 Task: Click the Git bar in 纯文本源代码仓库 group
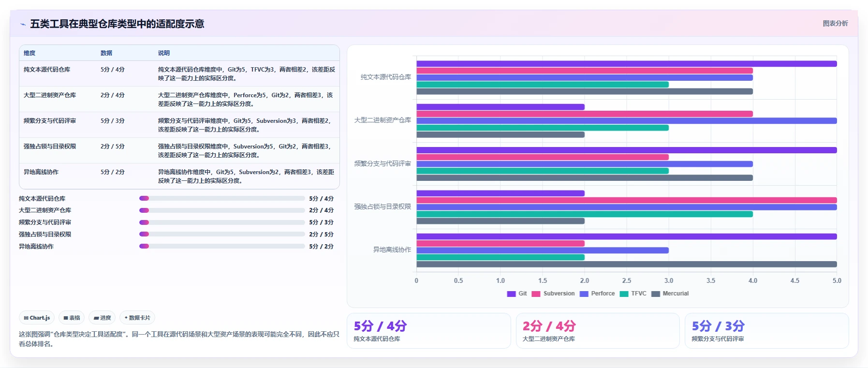coord(626,64)
